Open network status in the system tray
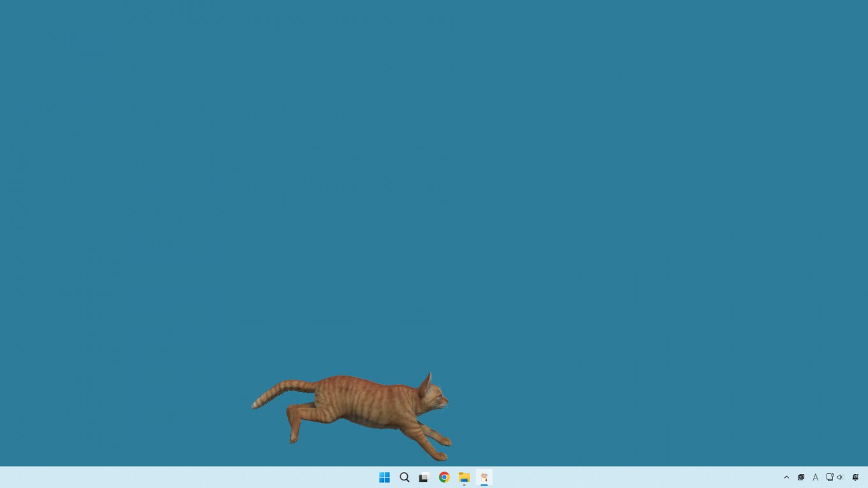The width and height of the screenshot is (868, 488). click(830, 477)
